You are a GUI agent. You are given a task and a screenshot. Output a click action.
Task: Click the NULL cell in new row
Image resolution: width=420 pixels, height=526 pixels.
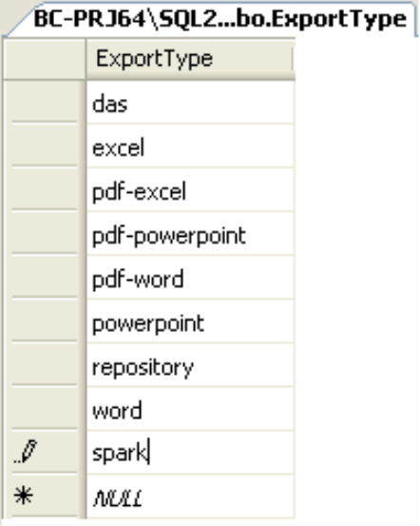(190, 497)
